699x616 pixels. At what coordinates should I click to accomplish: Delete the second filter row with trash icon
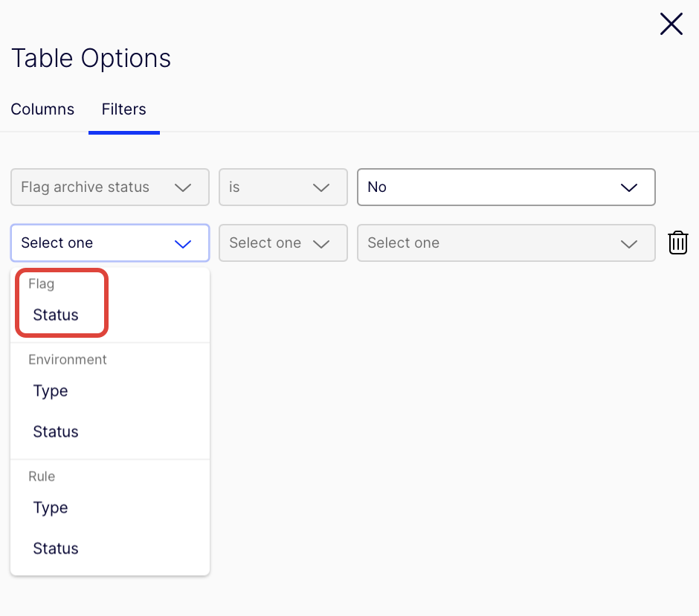pyautogui.click(x=677, y=243)
